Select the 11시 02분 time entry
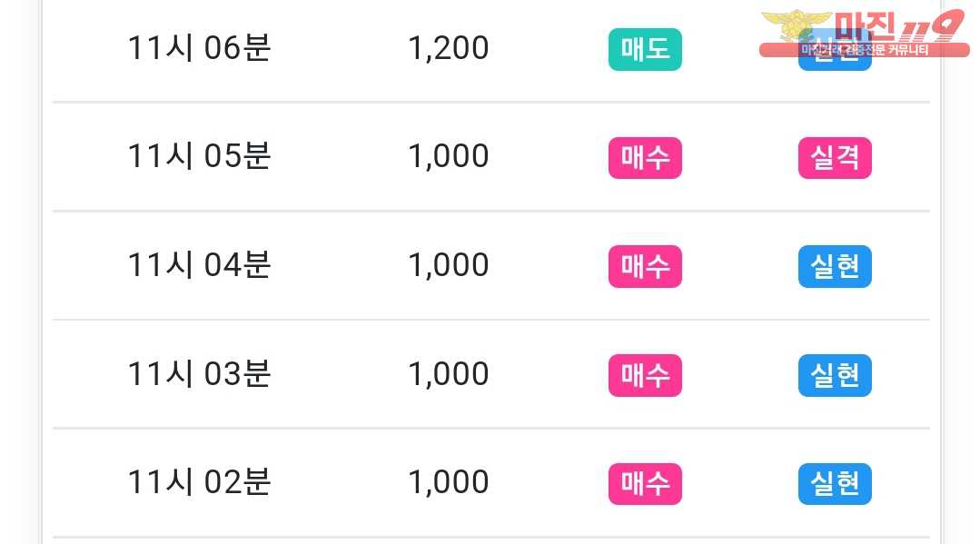Image resolution: width=980 pixels, height=544 pixels. tap(199, 482)
